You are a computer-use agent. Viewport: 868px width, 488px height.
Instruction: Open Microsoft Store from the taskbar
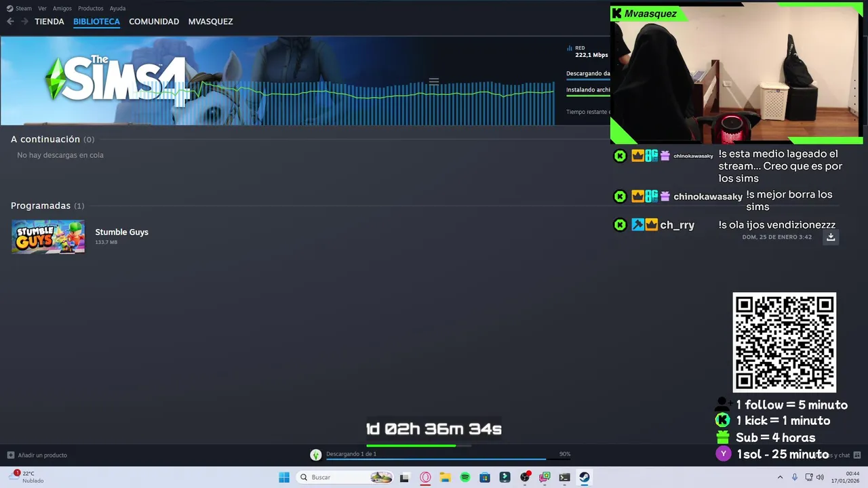(x=485, y=477)
